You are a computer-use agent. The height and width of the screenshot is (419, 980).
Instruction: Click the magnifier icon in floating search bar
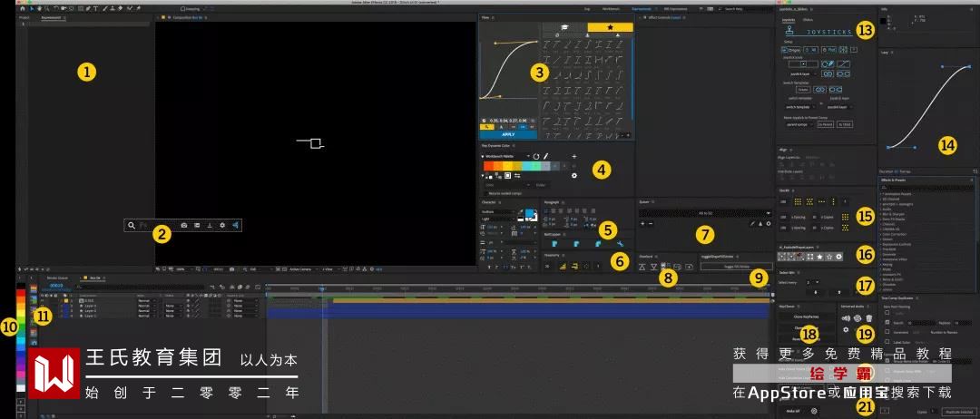coord(132,225)
